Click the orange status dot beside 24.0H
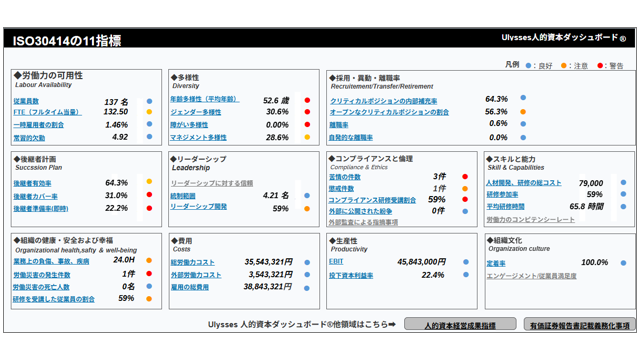This screenshot has height=360, width=640. 149,260
